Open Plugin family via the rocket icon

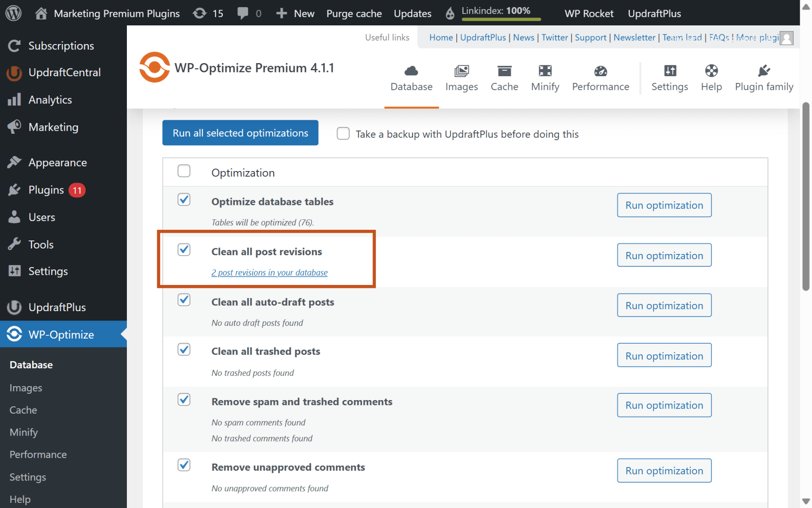(x=764, y=71)
